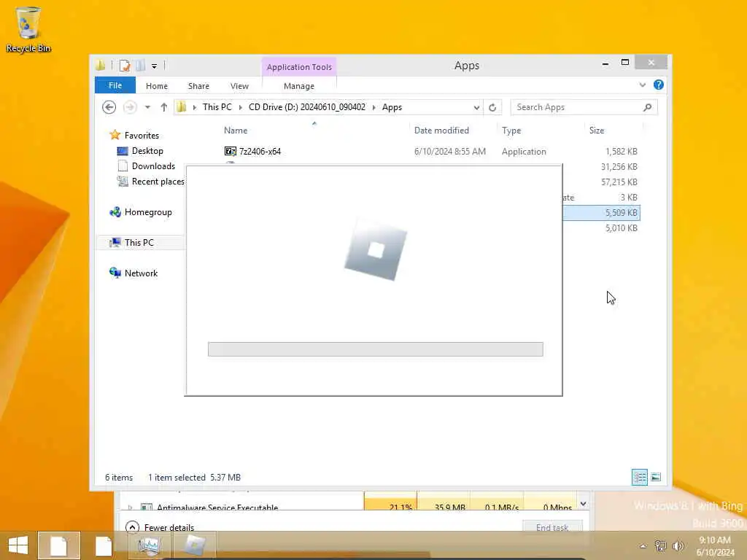Open the Customize Quick Access Toolbar dropdown
The width and height of the screenshot is (747, 560).
point(155,66)
